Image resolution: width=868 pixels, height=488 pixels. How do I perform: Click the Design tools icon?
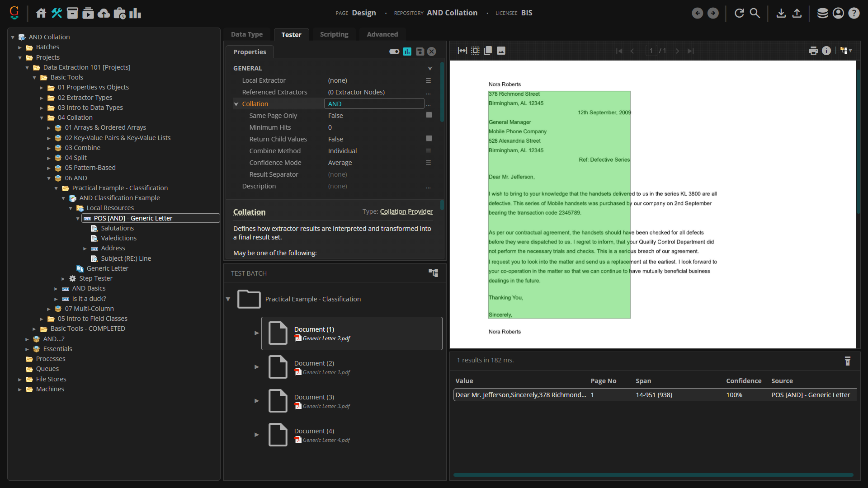[x=57, y=13]
